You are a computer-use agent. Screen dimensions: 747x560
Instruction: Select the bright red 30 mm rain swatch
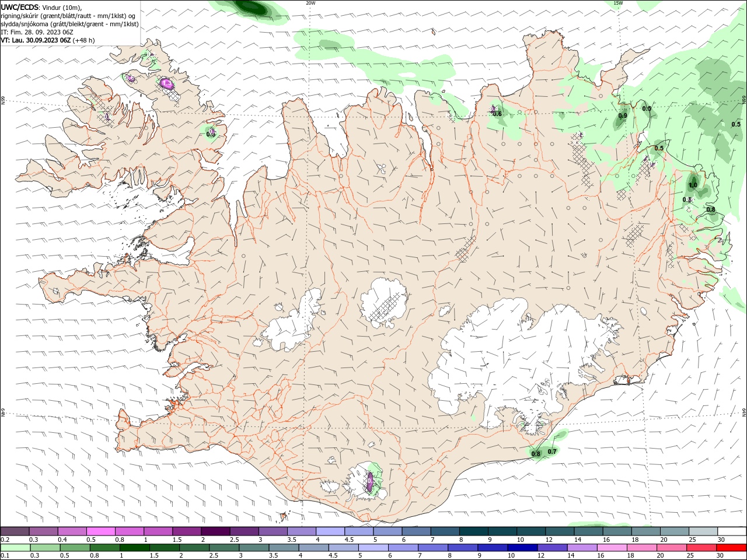tap(731, 548)
